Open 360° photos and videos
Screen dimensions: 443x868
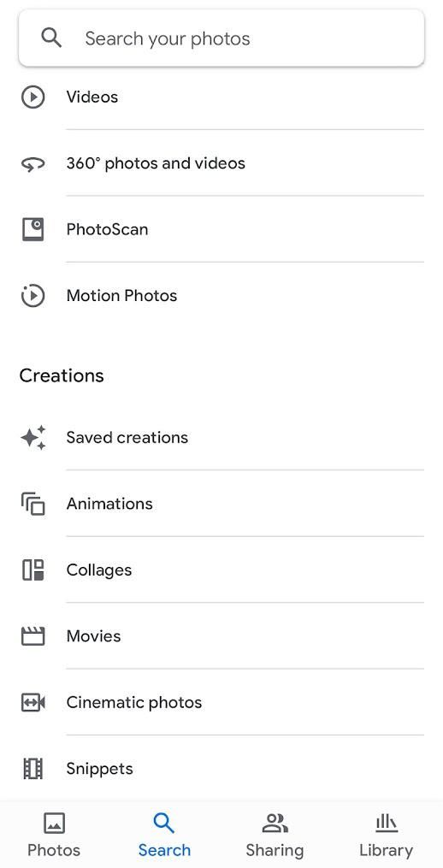click(221, 163)
